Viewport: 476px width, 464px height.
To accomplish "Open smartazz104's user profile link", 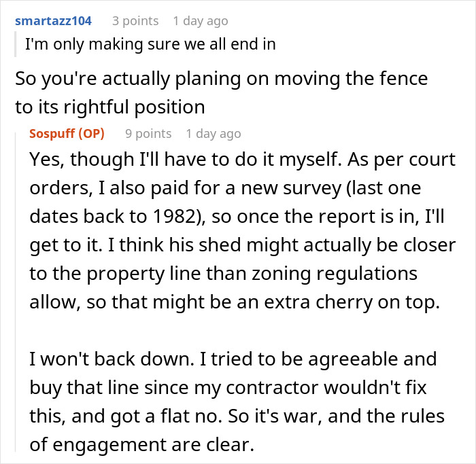I will 53,20.
